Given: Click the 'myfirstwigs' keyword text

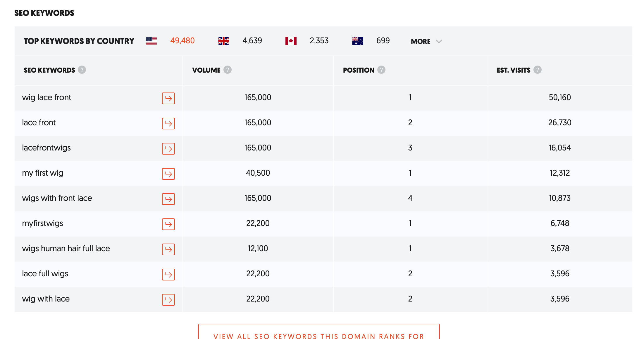Looking at the screenshot, I should (x=42, y=223).
